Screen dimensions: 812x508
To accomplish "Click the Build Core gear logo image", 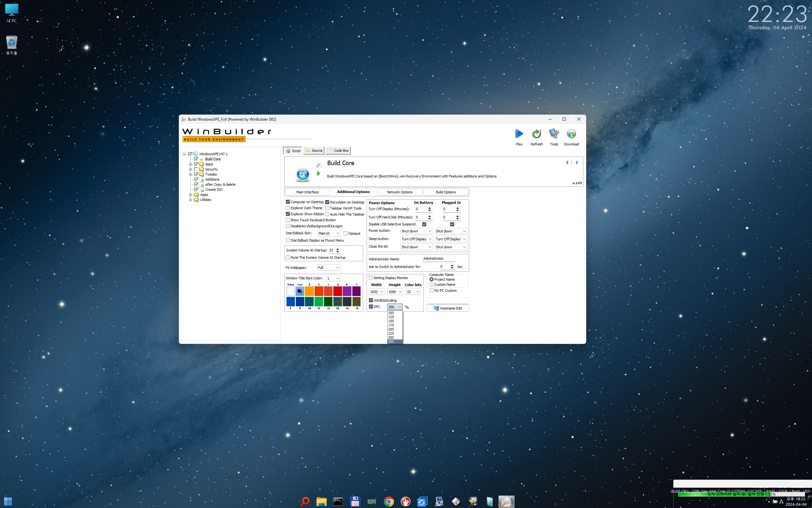I will (303, 174).
